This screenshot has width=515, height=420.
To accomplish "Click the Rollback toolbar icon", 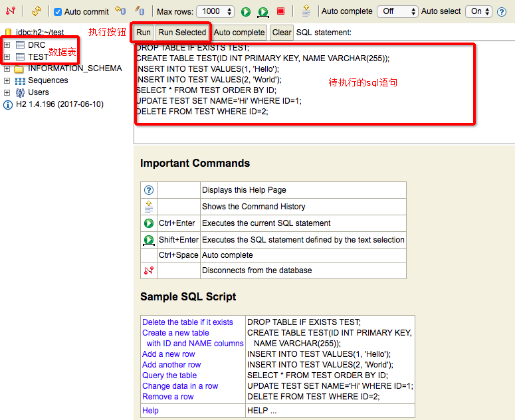I will (120, 11).
